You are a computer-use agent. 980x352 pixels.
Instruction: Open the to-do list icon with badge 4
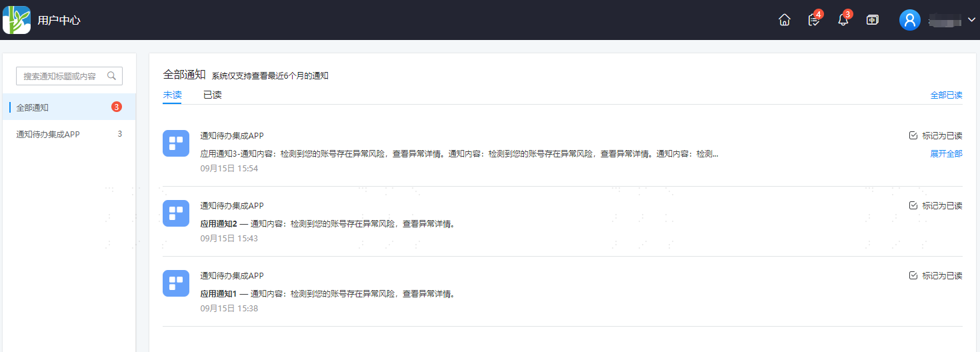coord(814,20)
